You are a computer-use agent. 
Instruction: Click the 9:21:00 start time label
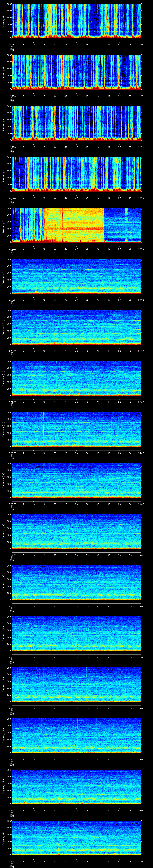pyautogui.click(x=12, y=402)
